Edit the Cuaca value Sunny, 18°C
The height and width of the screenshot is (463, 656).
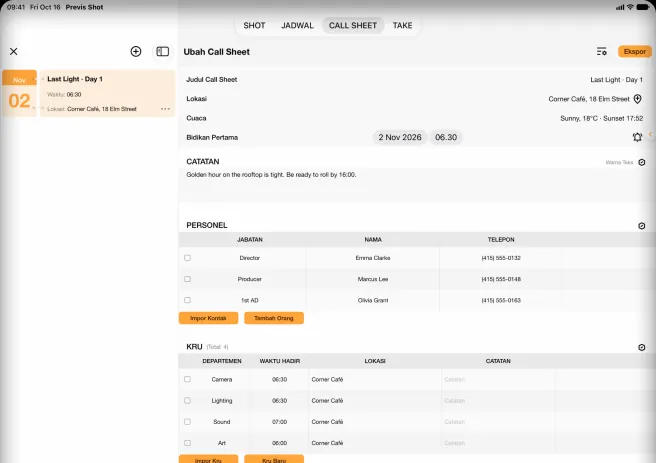tap(602, 118)
